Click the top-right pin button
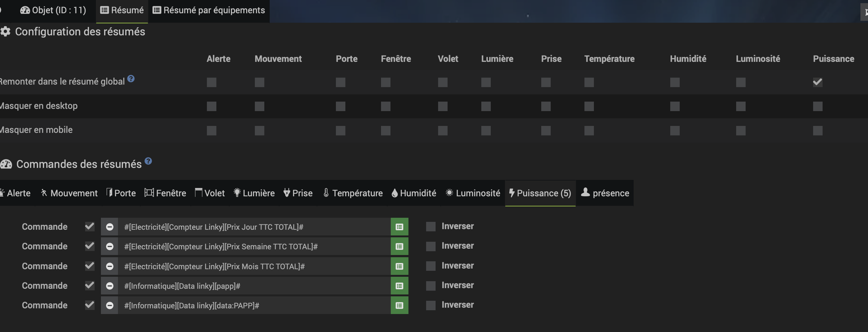The width and height of the screenshot is (868, 332). click(x=865, y=12)
